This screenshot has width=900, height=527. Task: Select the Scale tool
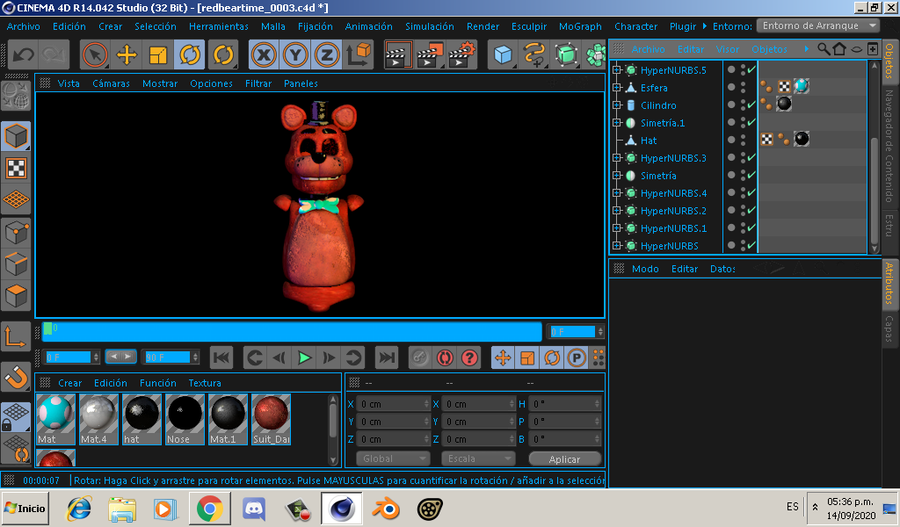click(158, 55)
